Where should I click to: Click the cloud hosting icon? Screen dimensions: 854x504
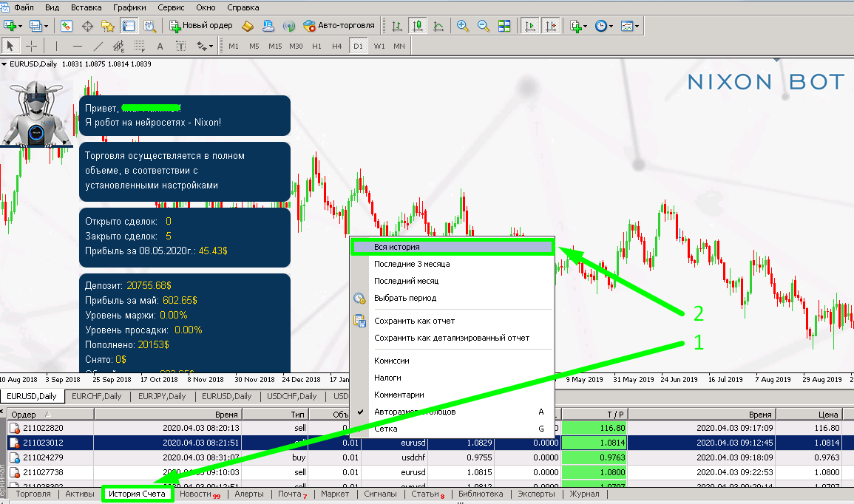(x=268, y=26)
